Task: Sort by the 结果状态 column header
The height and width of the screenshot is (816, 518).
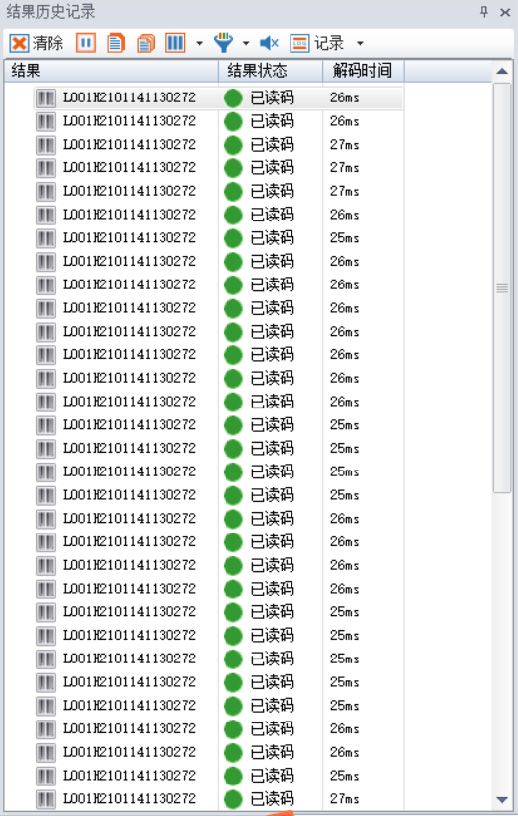Action: (270, 71)
